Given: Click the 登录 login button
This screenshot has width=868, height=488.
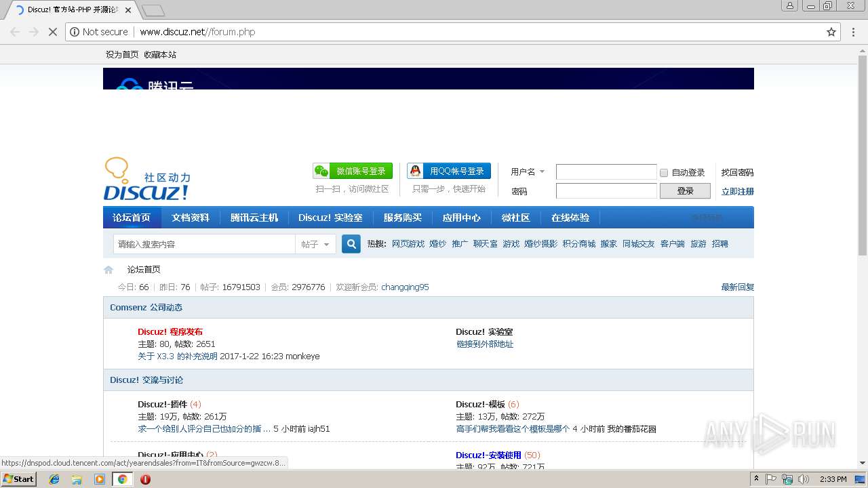Looking at the screenshot, I should tap(686, 191).
